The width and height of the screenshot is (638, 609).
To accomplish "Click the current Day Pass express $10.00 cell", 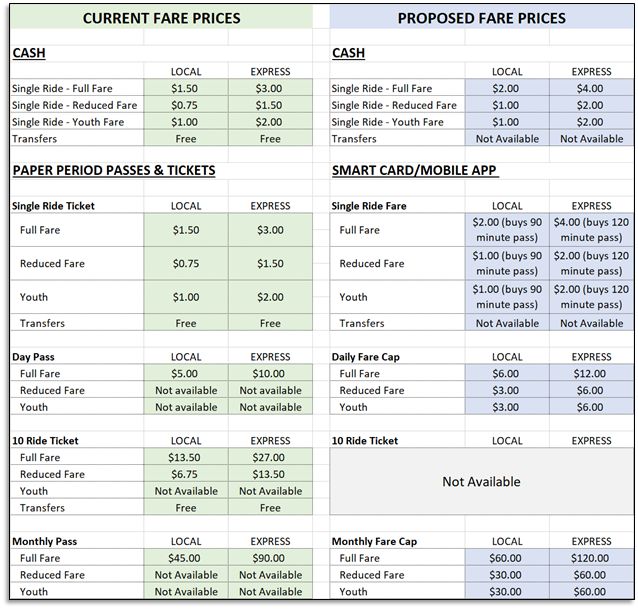I will click(x=271, y=373).
